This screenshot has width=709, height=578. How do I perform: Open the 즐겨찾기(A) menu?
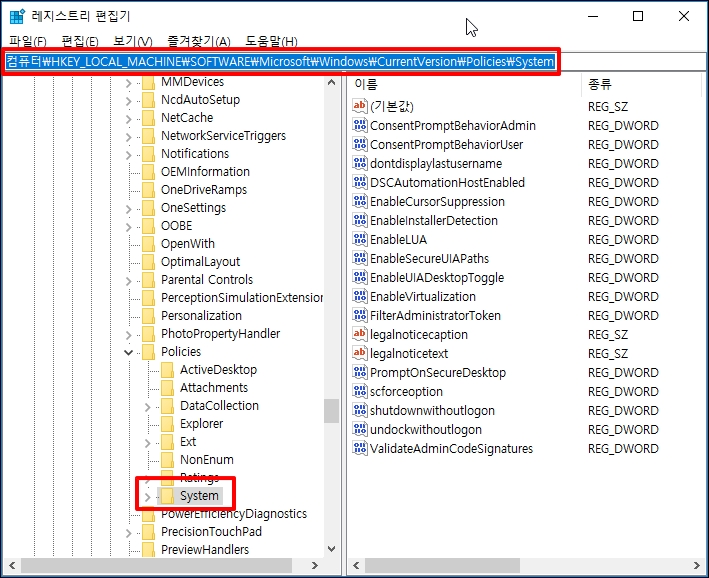199,42
